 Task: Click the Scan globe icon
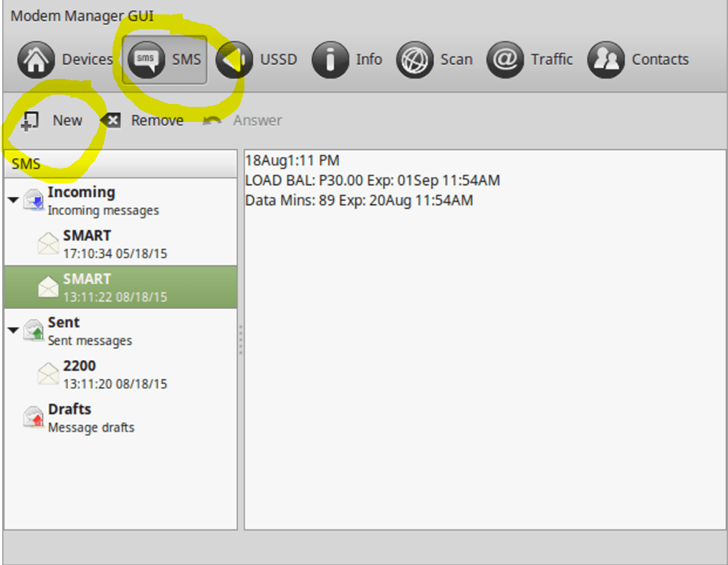(415, 60)
